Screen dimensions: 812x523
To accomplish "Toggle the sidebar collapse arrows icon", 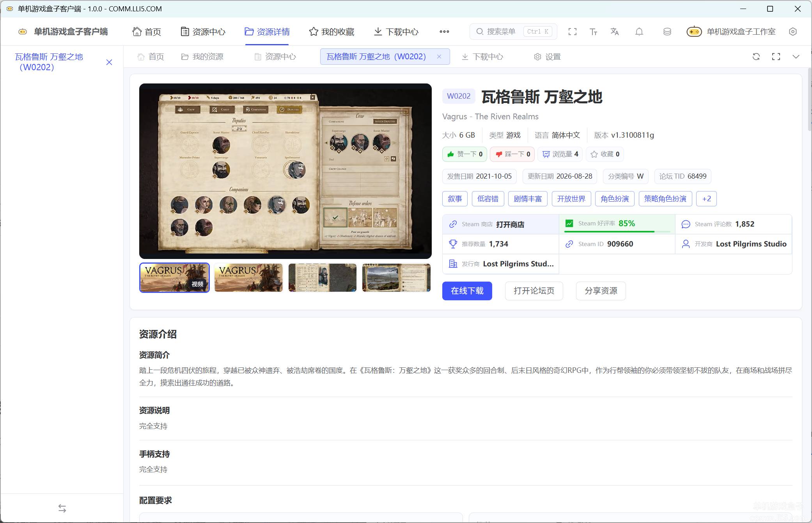I will [62, 508].
